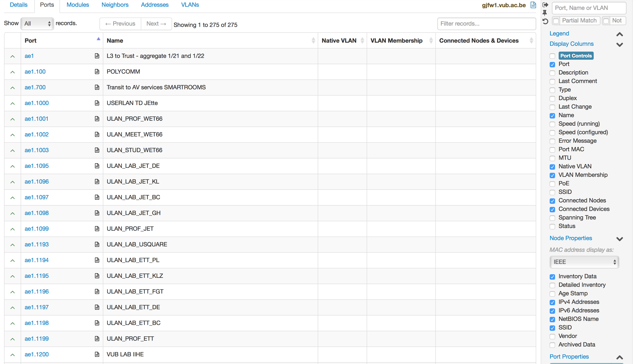Click the green up-arrow status icon for ae1.100
This screenshot has width=635, height=364.
click(12, 72)
